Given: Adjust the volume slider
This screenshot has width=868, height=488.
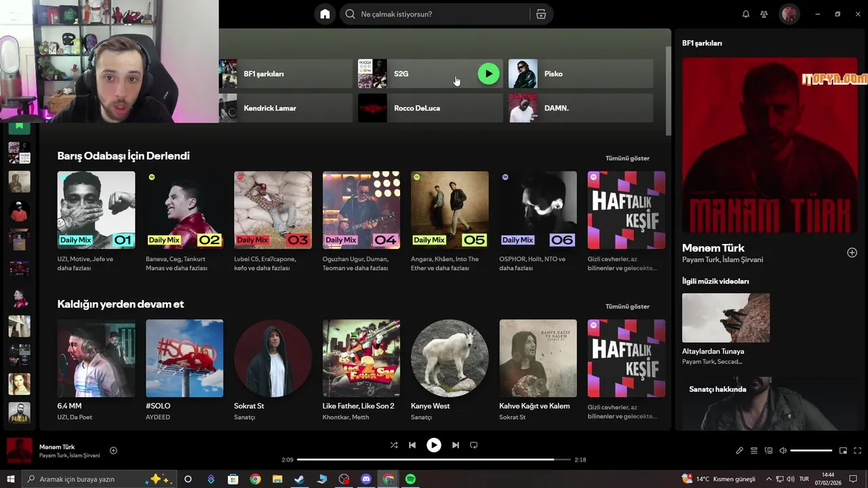Looking at the screenshot, I should (811, 451).
